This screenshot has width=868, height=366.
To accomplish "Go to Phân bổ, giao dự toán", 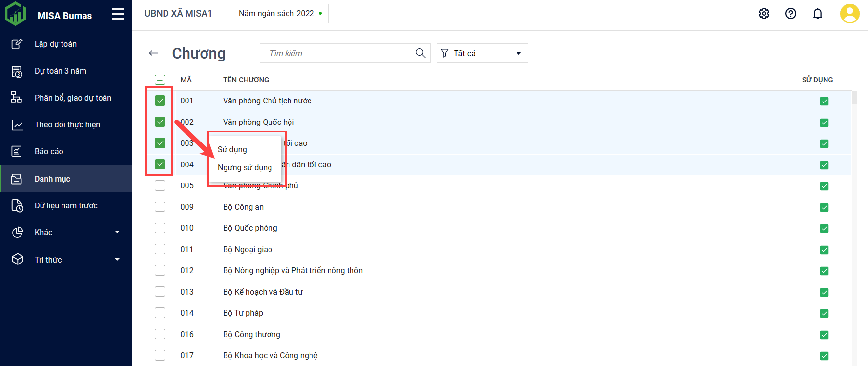I will pyautogui.click(x=73, y=98).
